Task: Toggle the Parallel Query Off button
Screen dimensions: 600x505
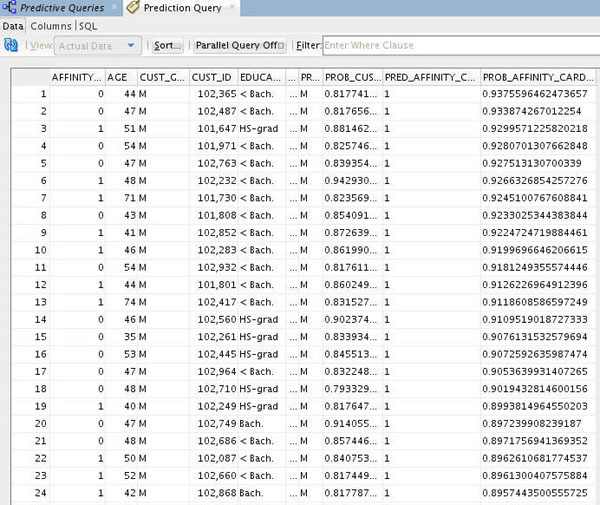Action: 240,46
